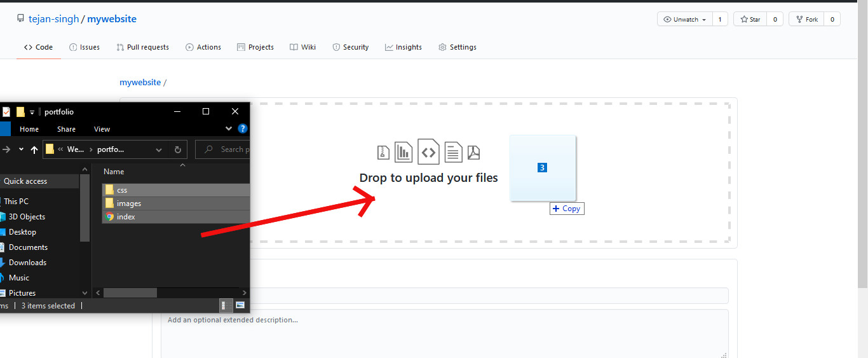Click the portfo... address path segment
The height and width of the screenshot is (358, 868).
[x=111, y=149]
